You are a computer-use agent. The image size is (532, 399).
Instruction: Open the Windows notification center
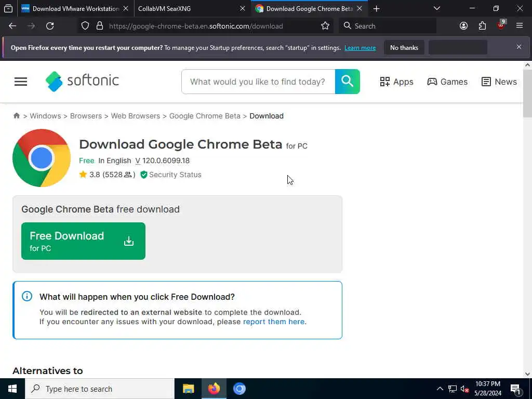(516, 389)
